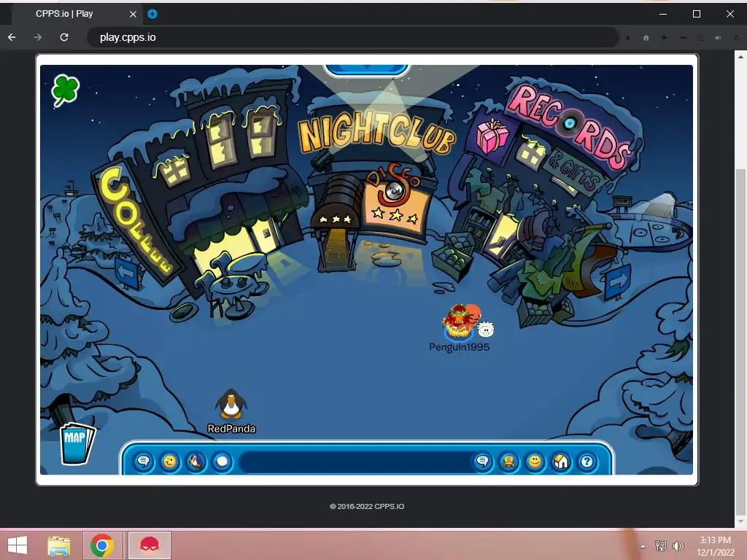The height and width of the screenshot is (560, 747).
Task: Zoom out with the minus toolbar icon
Action: [683, 38]
